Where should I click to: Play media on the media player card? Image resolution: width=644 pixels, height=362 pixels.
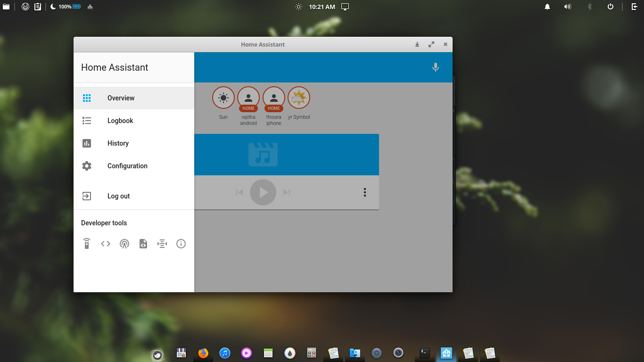click(263, 192)
